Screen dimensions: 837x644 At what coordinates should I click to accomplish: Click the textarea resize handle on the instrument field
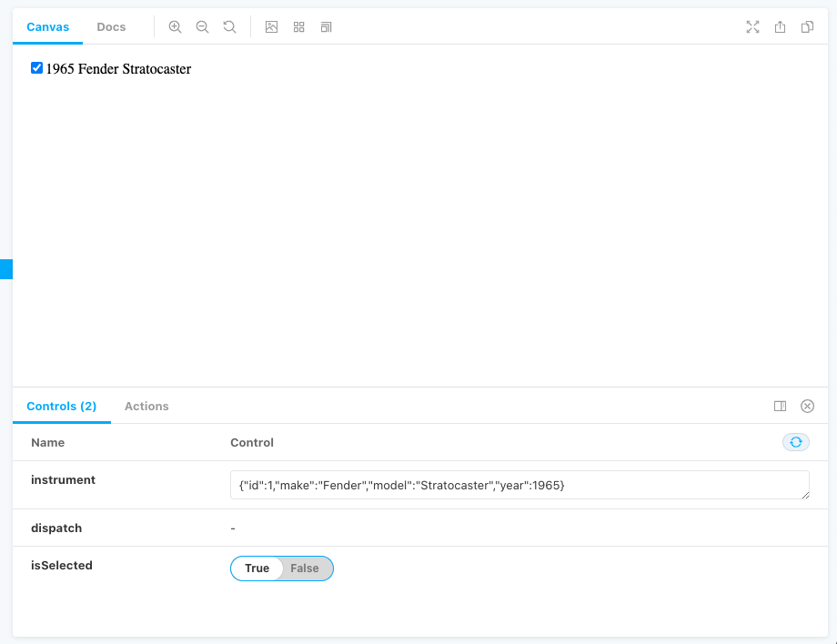pyautogui.click(x=805, y=495)
